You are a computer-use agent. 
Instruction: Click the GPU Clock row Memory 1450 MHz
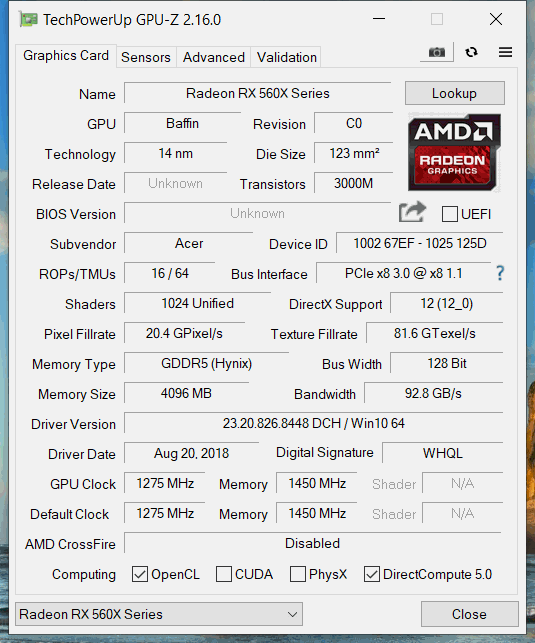(317, 483)
